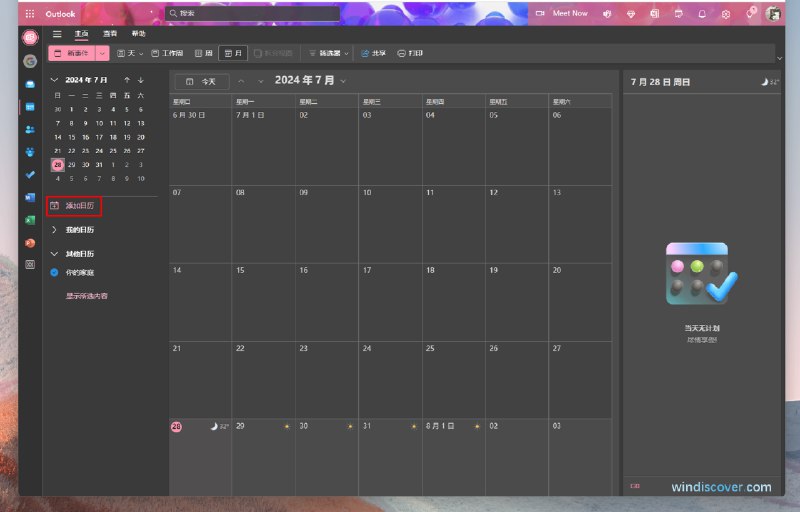Open the blue Groups icon in sidebar

(x=30, y=152)
